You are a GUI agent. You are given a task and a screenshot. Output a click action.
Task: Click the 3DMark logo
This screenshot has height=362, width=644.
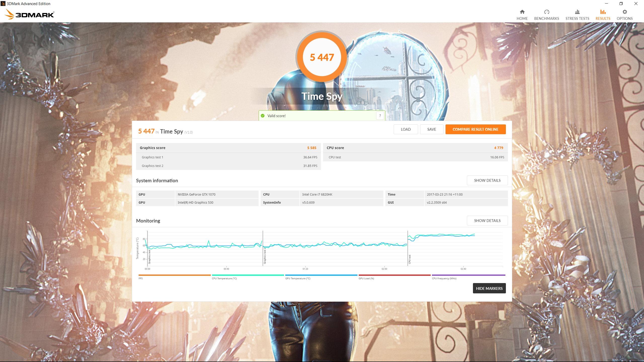pos(29,14)
